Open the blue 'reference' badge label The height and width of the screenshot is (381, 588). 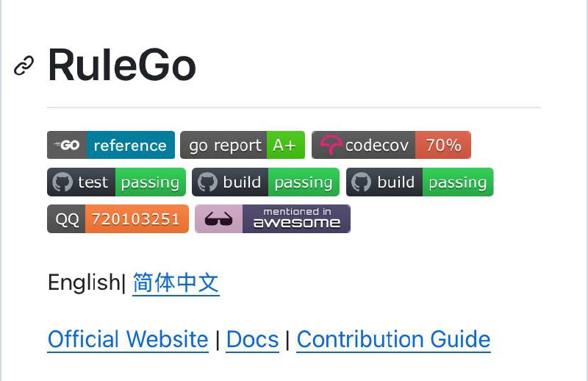pos(131,145)
